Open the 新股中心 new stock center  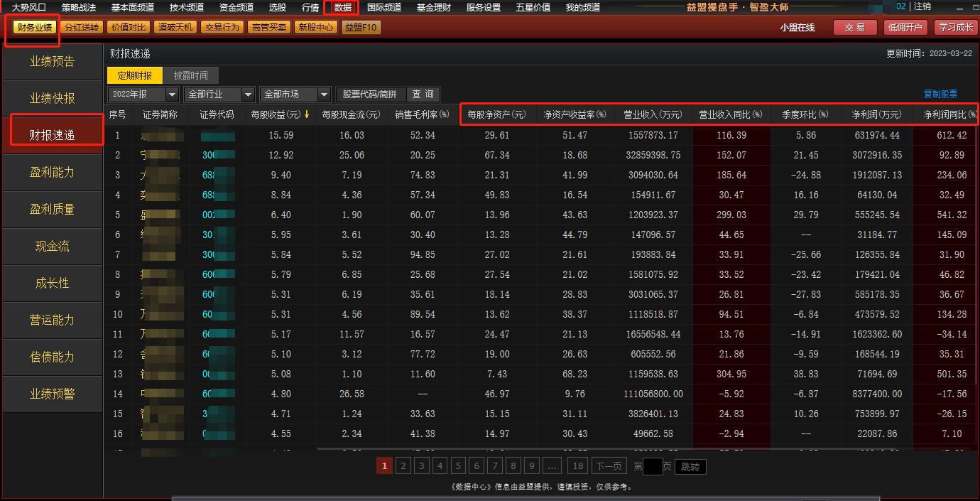click(315, 26)
